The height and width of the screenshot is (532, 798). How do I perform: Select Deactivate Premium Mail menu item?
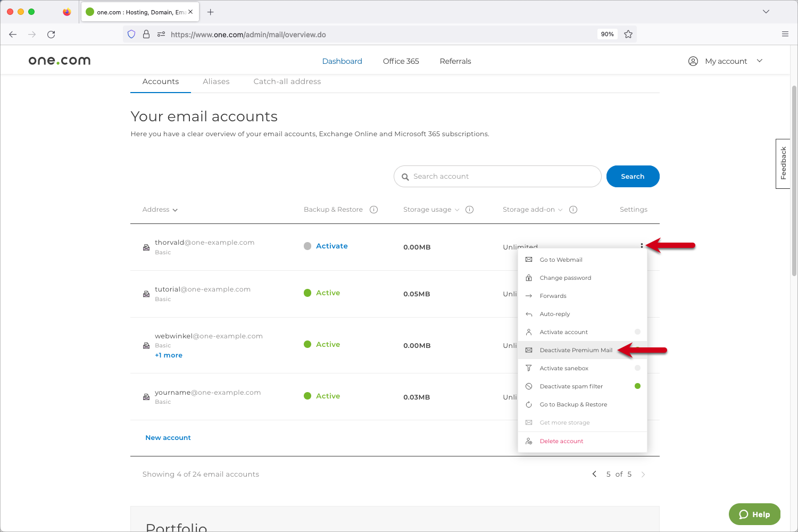click(x=576, y=350)
